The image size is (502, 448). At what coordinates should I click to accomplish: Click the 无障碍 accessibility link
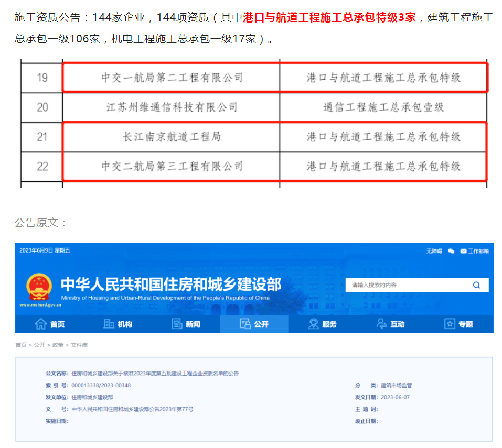(x=434, y=251)
